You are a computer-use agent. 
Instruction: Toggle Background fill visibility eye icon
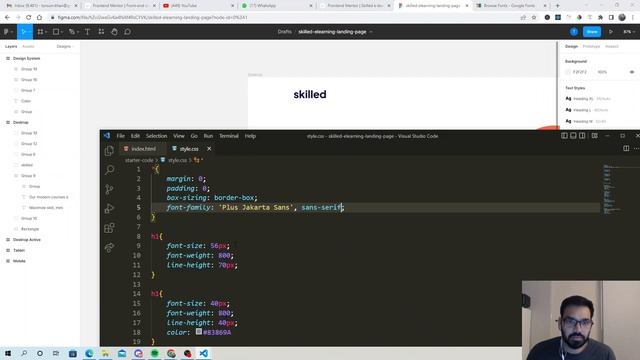pyautogui.click(x=632, y=72)
